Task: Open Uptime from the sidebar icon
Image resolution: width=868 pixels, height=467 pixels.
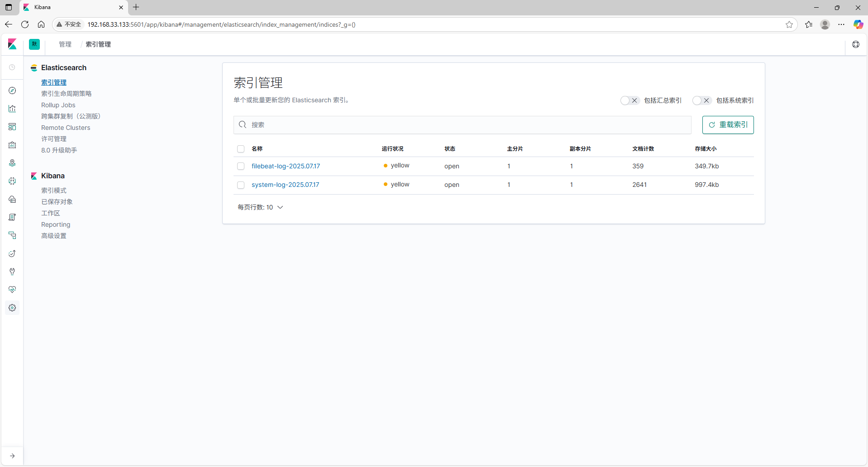Action: 12,253
